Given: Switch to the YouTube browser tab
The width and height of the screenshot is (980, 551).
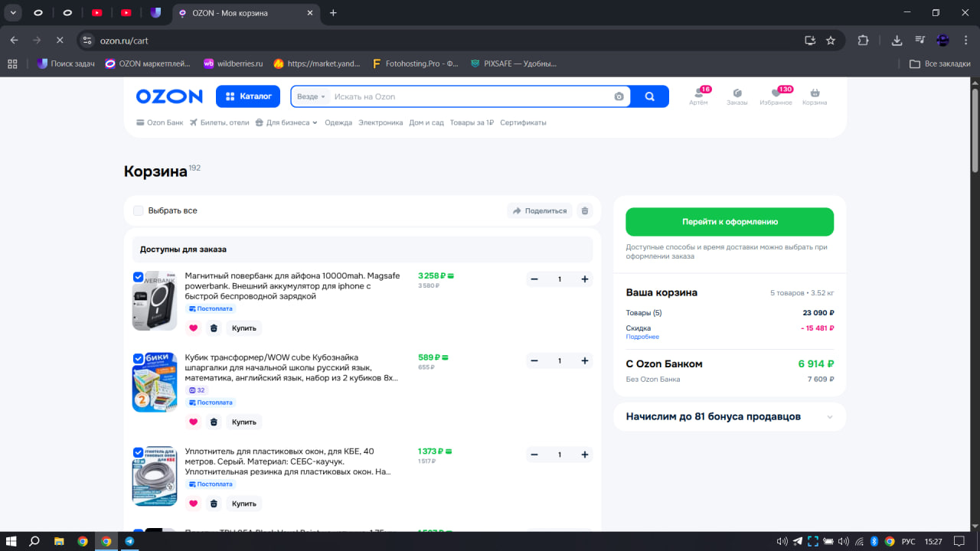Looking at the screenshot, I should 96,13.
